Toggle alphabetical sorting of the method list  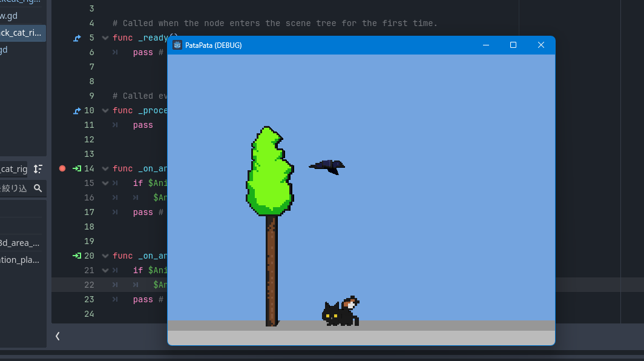click(x=38, y=169)
